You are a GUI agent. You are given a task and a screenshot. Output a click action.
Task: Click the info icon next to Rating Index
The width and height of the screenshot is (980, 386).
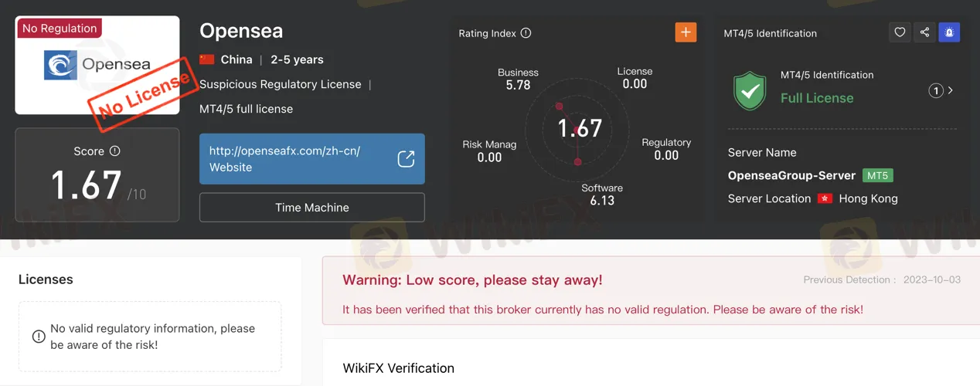[x=526, y=33]
